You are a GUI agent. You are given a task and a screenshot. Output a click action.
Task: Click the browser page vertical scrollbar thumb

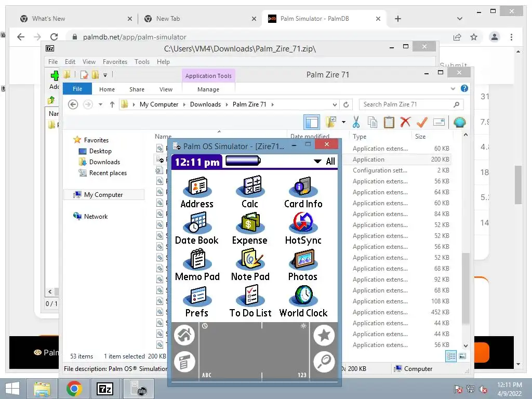click(x=518, y=185)
